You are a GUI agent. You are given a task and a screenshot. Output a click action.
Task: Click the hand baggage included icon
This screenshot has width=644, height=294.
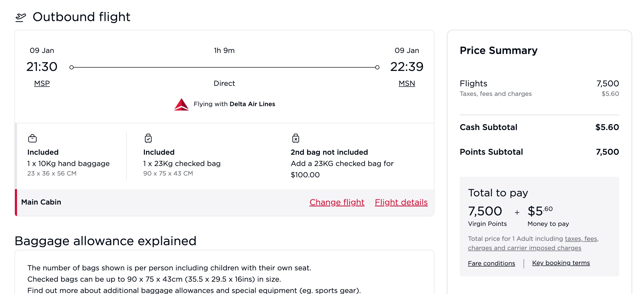tap(32, 138)
